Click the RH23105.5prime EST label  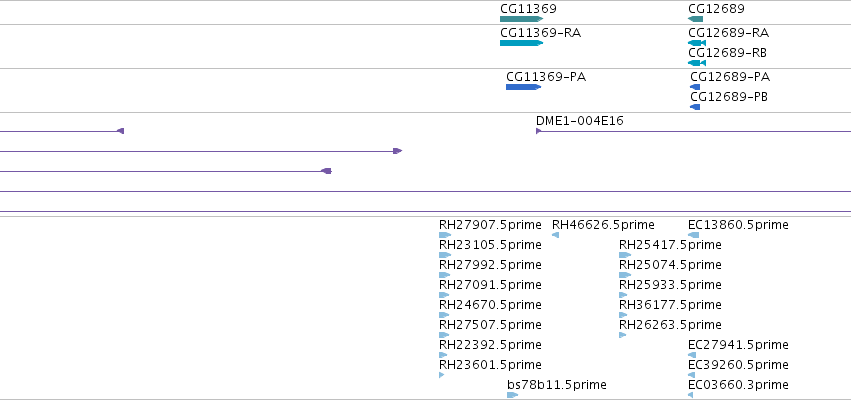tap(490, 245)
